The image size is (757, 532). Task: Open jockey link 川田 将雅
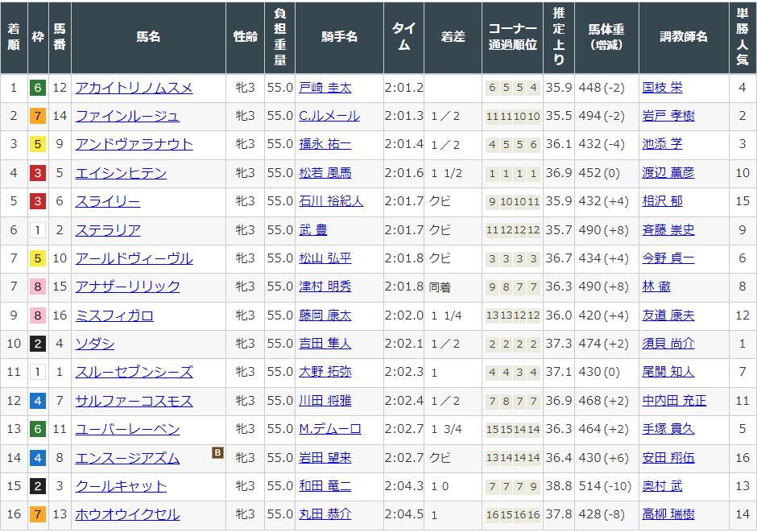[x=325, y=401]
